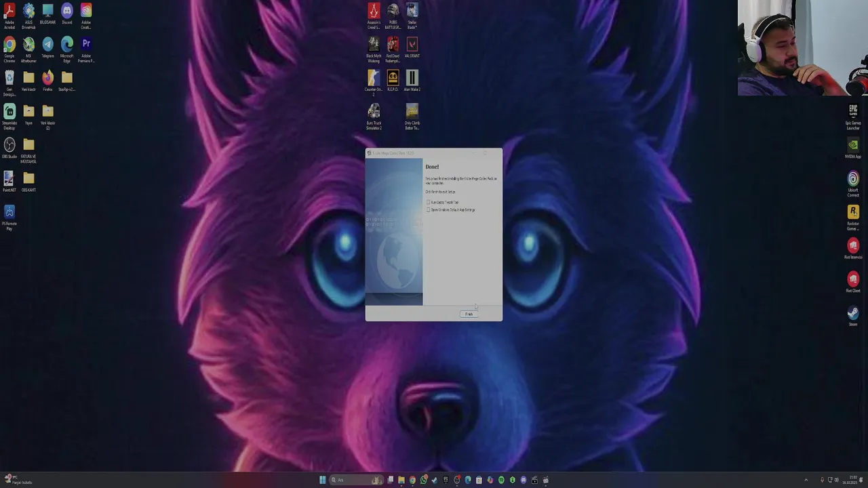Image resolution: width=868 pixels, height=488 pixels.
Task: Open the OBS Studio desktop icon
Action: point(9,148)
